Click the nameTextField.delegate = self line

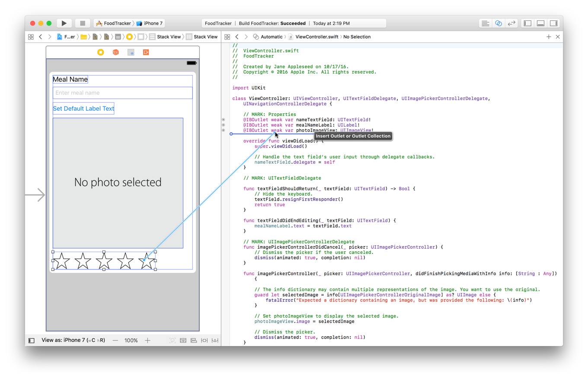pos(295,162)
